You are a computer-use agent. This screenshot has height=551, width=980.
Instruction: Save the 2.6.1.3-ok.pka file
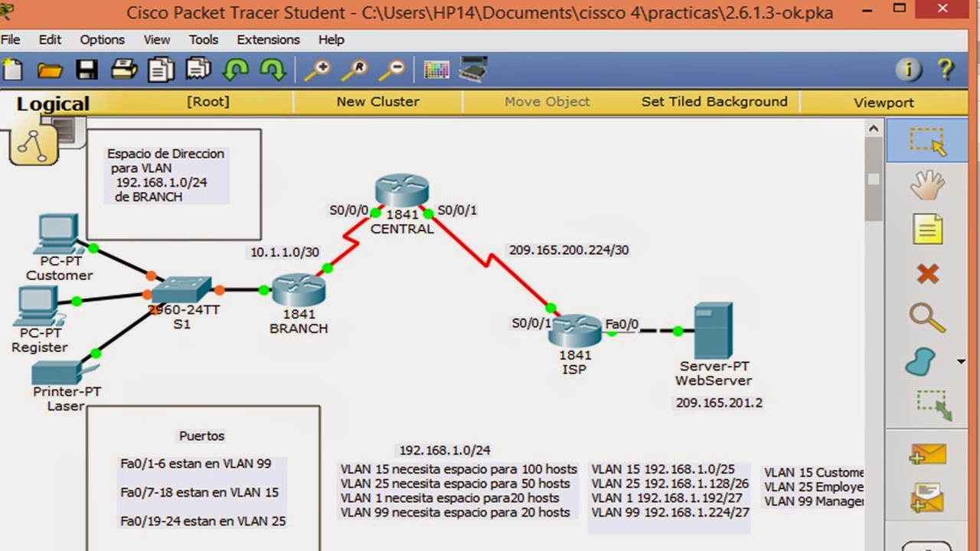tap(87, 69)
